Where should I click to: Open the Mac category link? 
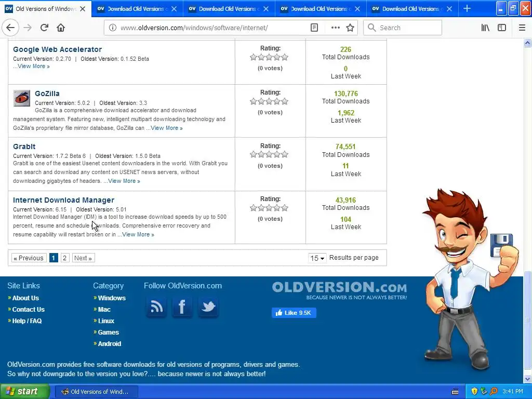pyautogui.click(x=104, y=310)
